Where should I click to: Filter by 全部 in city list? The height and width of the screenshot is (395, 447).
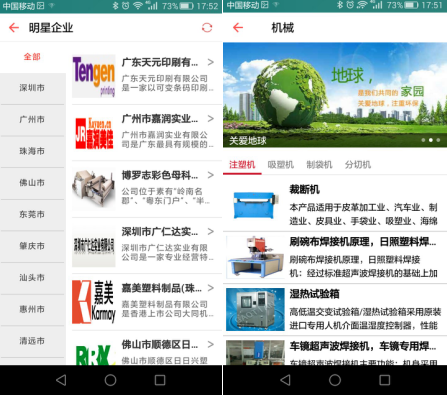click(x=32, y=57)
